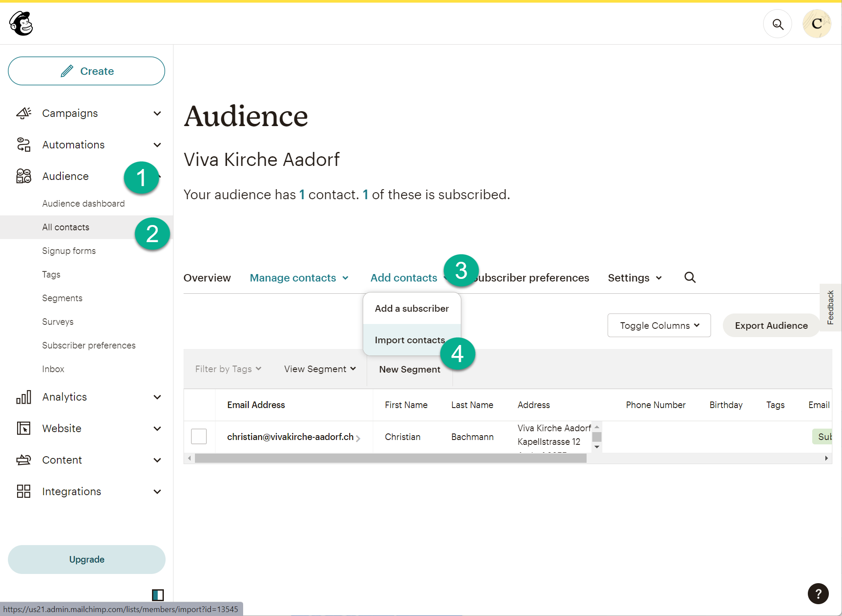Click the Analytics bar chart icon
This screenshot has width=842, height=616.
24,397
